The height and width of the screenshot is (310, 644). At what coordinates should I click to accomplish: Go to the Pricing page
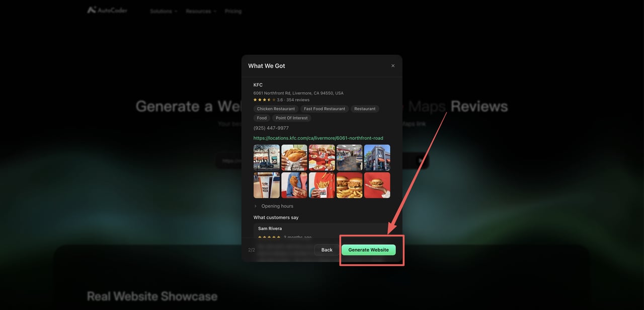[x=233, y=11]
